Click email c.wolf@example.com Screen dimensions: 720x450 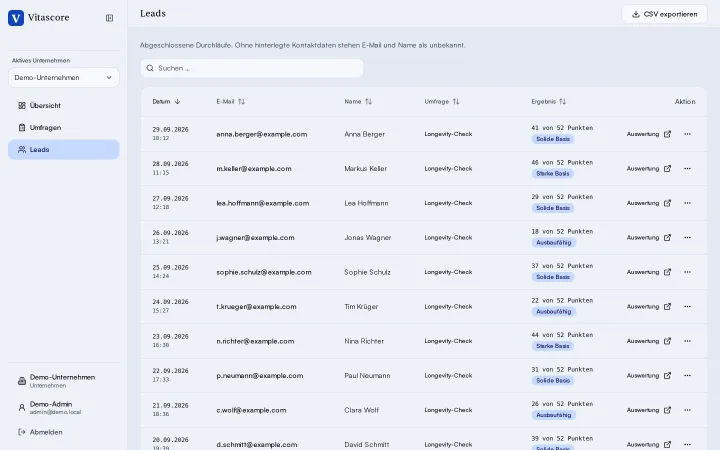click(x=251, y=410)
